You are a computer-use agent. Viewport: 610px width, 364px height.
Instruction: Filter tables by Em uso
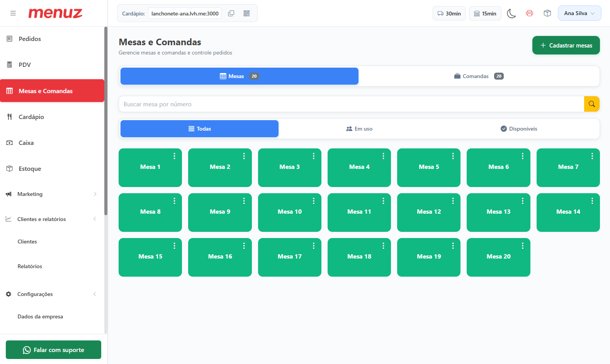[359, 129]
